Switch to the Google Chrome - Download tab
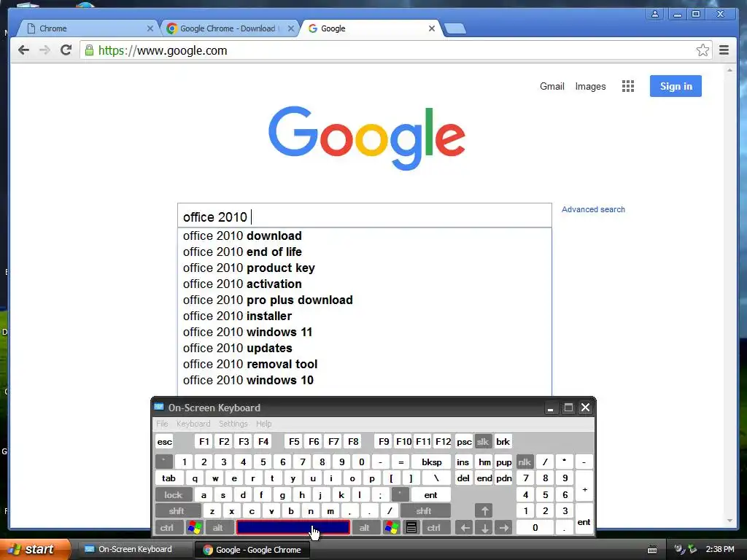Screen dimensions: 747x560 228,28
